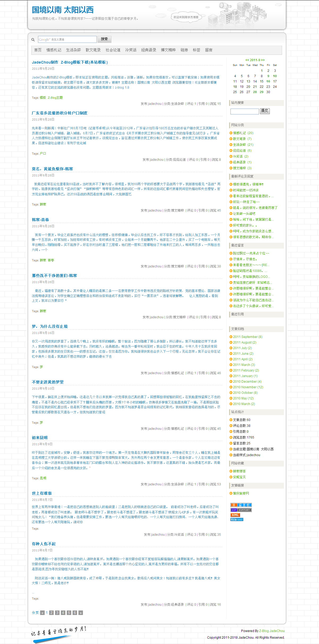Open the 社会论道 nav item
The width and height of the screenshot is (319, 644).
pos(113,50)
